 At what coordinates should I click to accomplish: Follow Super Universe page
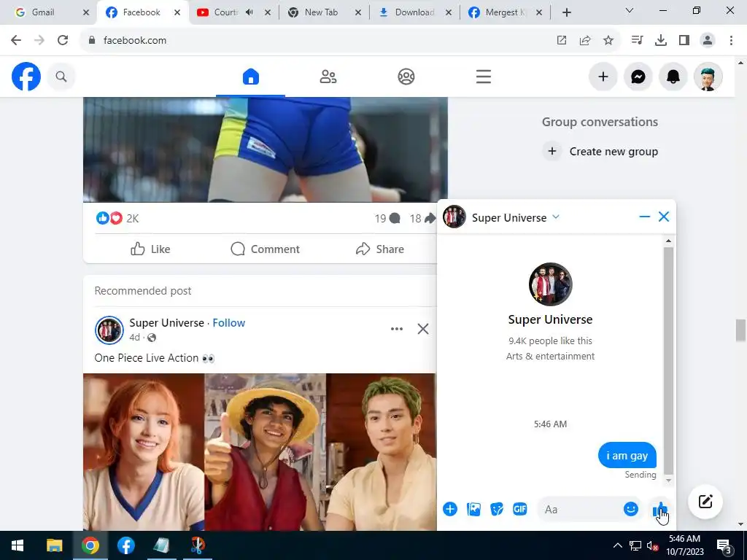[x=228, y=323]
